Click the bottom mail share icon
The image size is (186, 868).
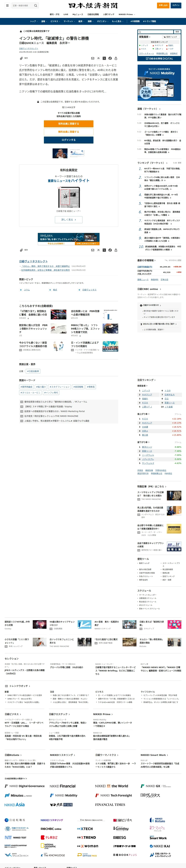93,250
